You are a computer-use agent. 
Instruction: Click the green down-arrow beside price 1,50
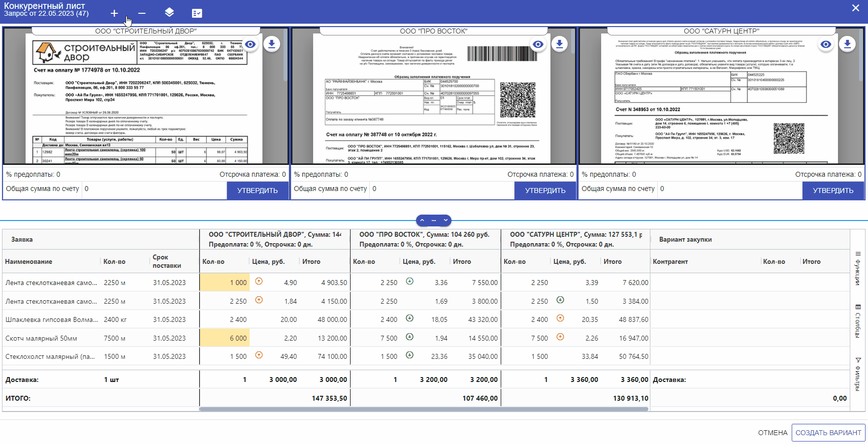click(560, 300)
